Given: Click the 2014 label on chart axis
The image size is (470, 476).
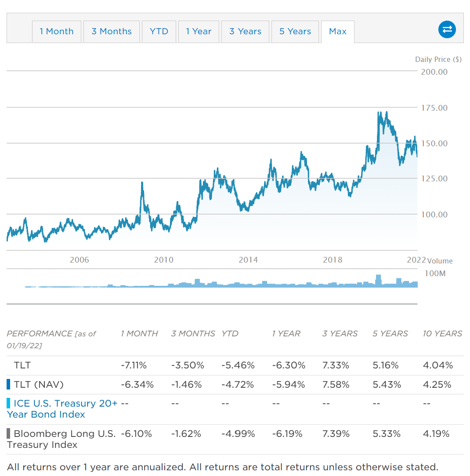Looking at the screenshot, I should pos(248,260).
